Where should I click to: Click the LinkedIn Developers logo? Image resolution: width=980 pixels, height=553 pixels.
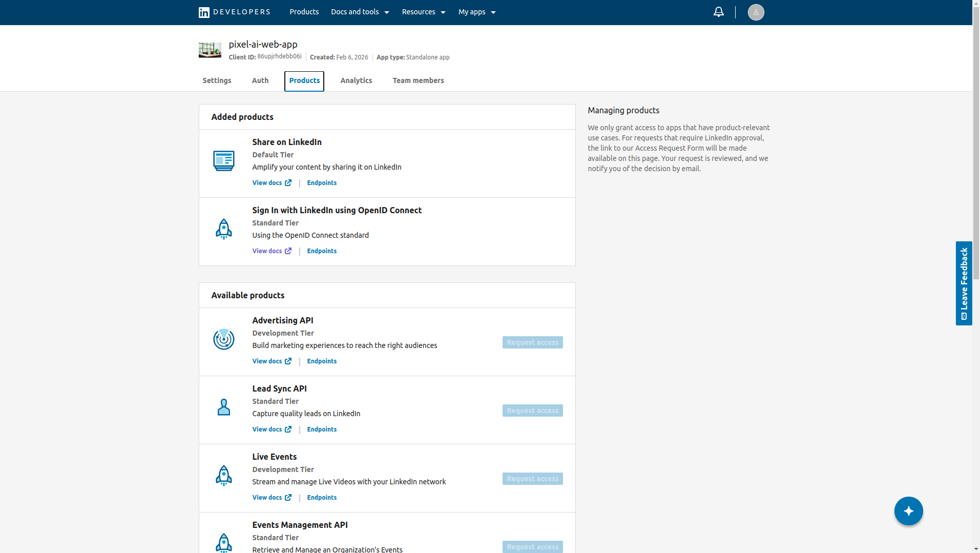click(x=234, y=12)
